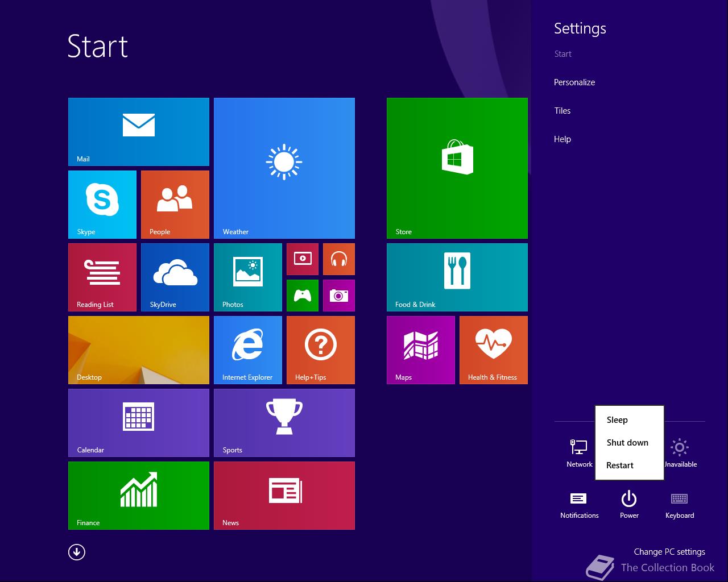Open the Sports tile
The height and width of the screenshot is (582, 728).
284,423
